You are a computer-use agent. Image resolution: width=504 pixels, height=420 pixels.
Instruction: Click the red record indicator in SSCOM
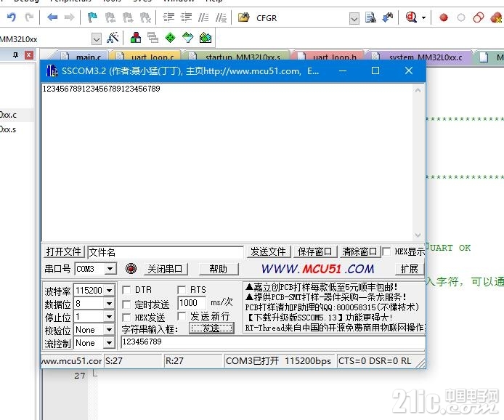131,268
